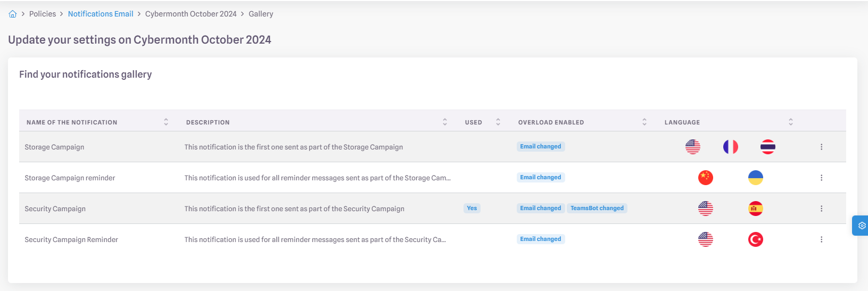Open actions menu for Security Campaign Reminder row
This screenshot has height=291, width=868.
click(821, 239)
